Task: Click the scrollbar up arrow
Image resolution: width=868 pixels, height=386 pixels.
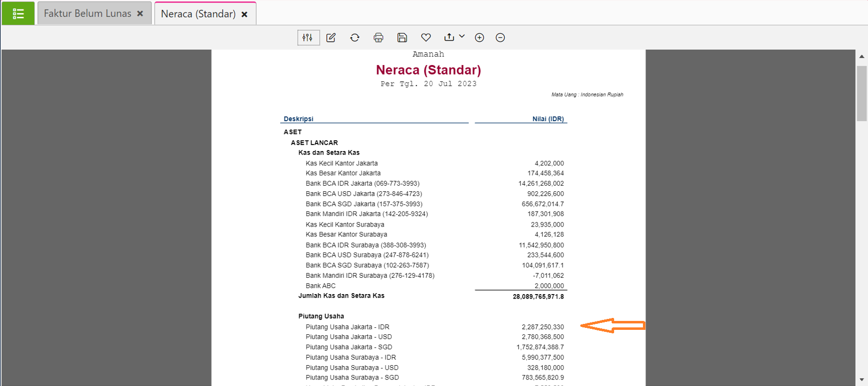Action: click(x=862, y=57)
